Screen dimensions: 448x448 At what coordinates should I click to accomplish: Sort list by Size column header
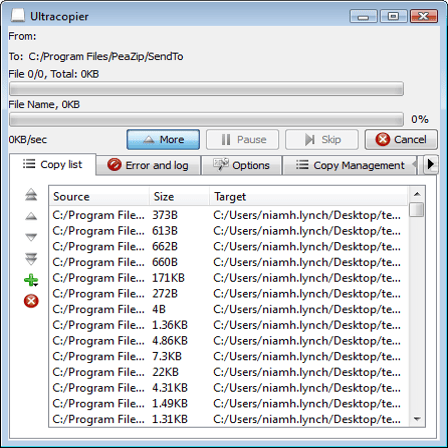coord(179,196)
